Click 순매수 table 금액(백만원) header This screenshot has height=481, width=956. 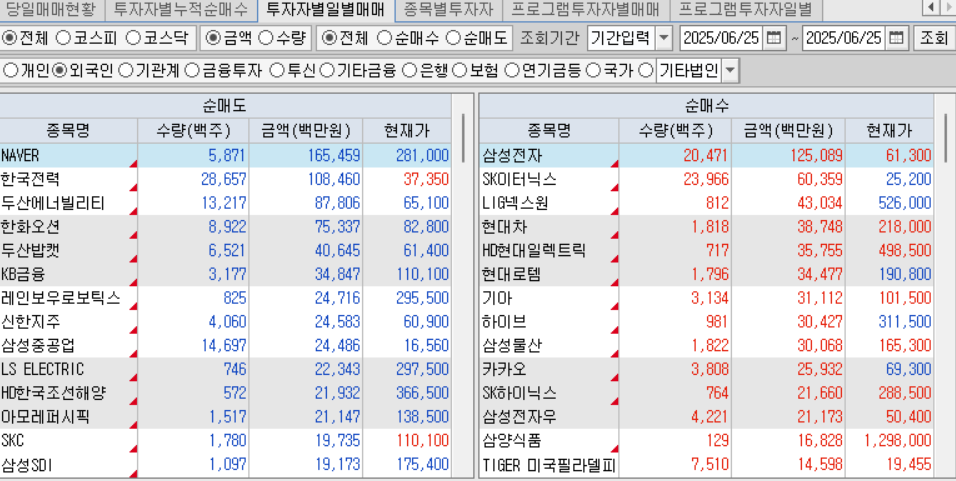(788, 130)
